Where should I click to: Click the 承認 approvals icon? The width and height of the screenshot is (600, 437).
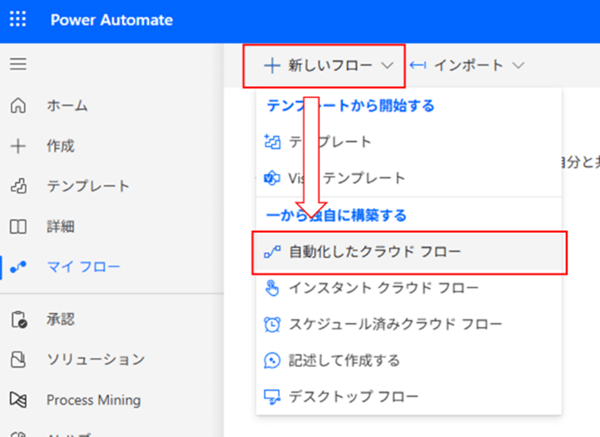coord(18,320)
